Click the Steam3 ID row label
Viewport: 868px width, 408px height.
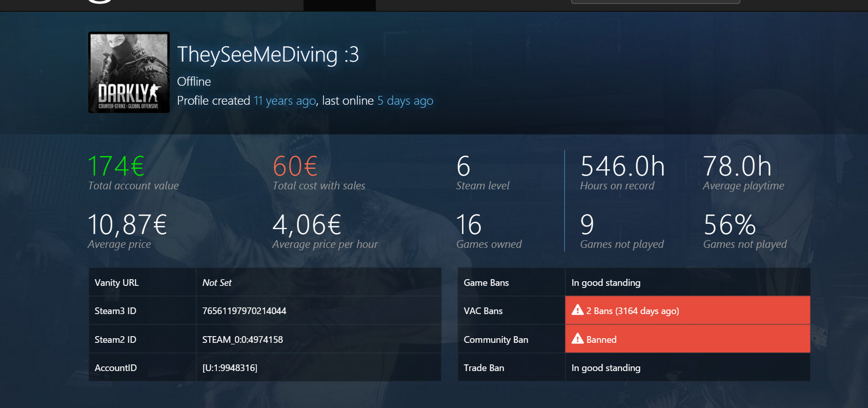coord(115,311)
